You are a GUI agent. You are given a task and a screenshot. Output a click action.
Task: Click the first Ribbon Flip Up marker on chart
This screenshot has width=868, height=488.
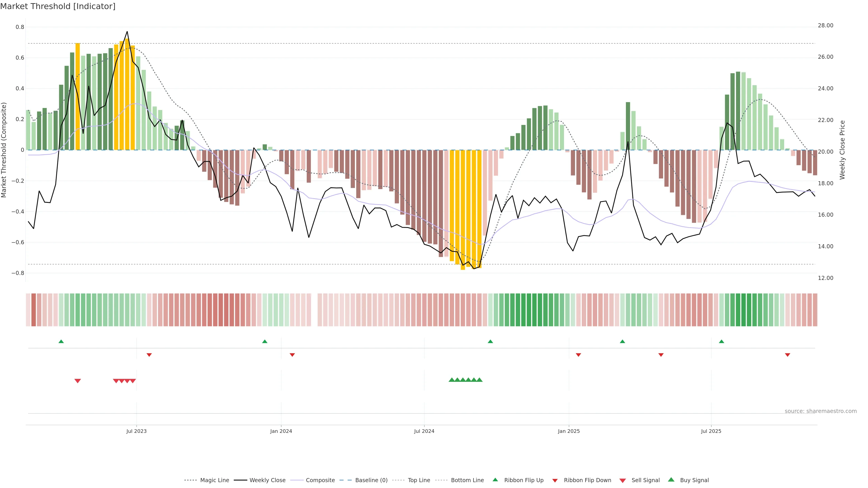pos(61,342)
